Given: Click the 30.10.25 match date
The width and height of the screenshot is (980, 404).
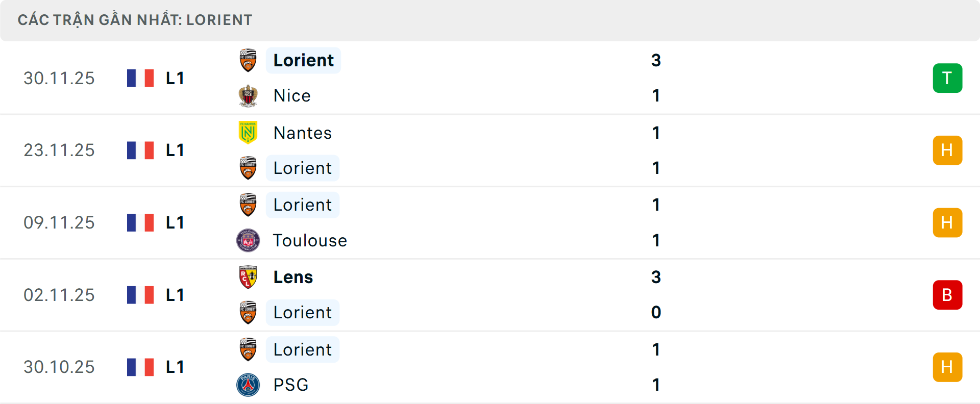Looking at the screenshot, I should tap(59, 367).
